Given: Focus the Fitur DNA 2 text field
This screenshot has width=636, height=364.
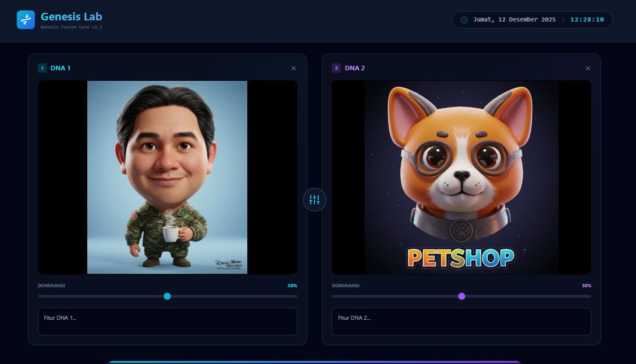Looking at the screenshot, I should click(x=461, y=322).
